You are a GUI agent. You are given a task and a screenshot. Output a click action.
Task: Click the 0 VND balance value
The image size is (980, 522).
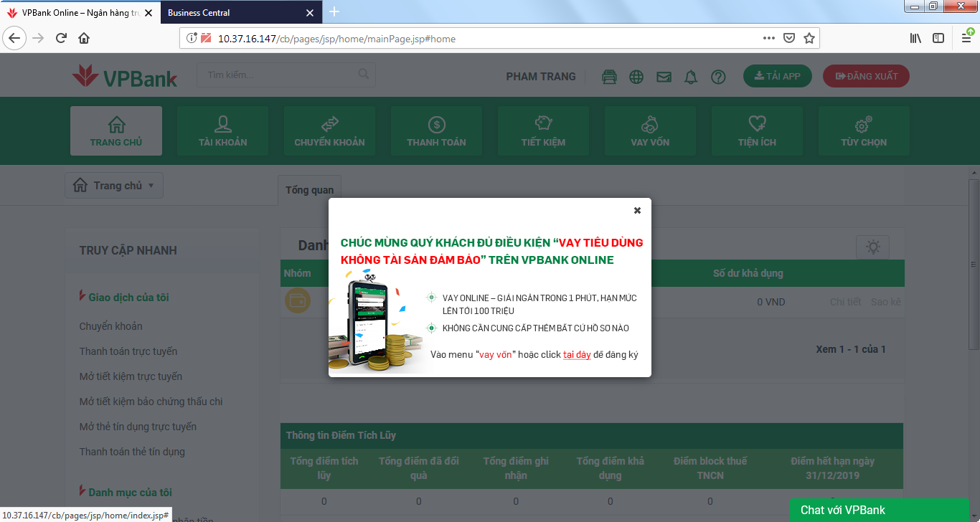coord(771,302)
